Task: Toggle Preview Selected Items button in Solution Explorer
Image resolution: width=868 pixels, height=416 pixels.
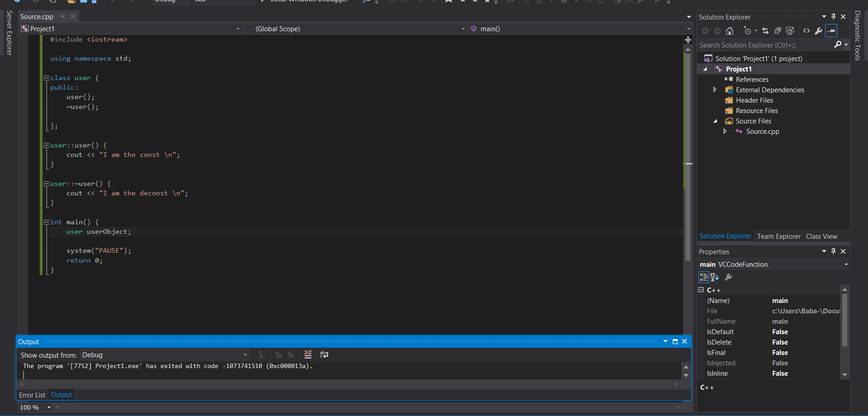Action: click(831, 31)
